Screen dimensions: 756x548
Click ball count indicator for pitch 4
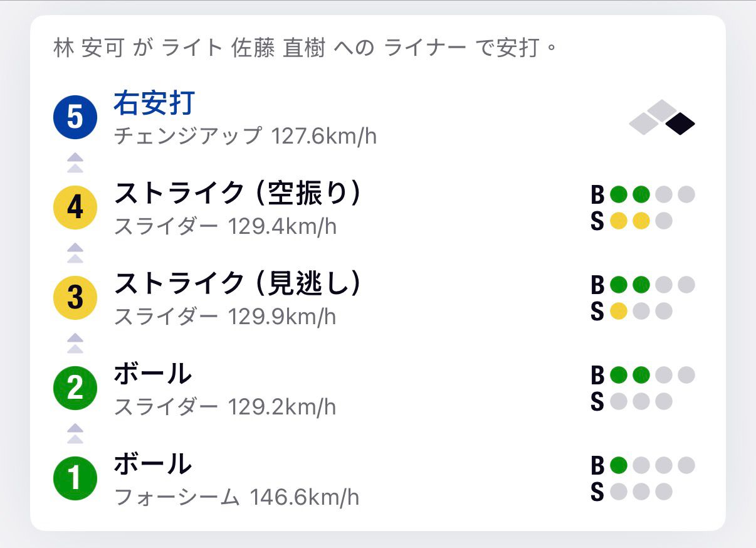click(x=643, y=195)
